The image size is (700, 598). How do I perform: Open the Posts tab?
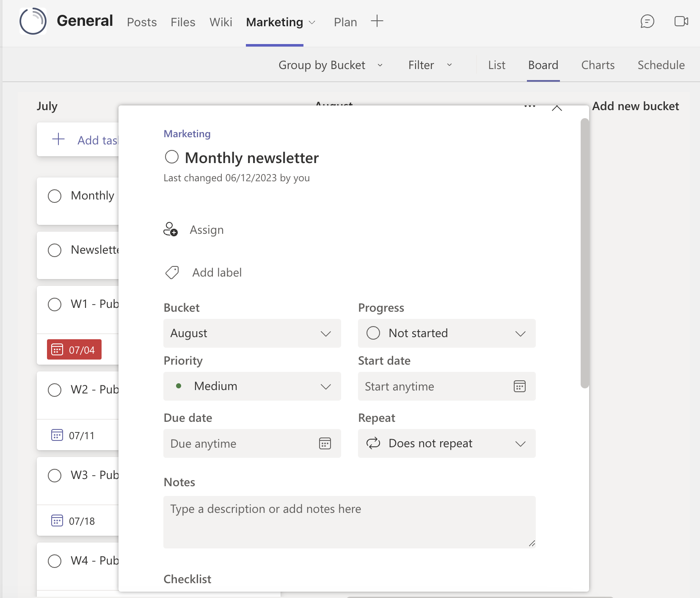(142, 22)
